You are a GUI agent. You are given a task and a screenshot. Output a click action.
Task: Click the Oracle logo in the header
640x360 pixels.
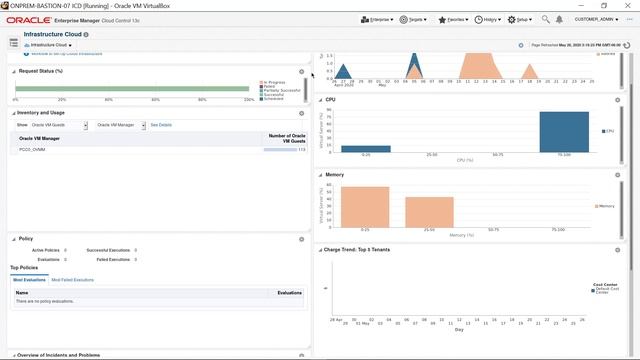pos(29,20)
